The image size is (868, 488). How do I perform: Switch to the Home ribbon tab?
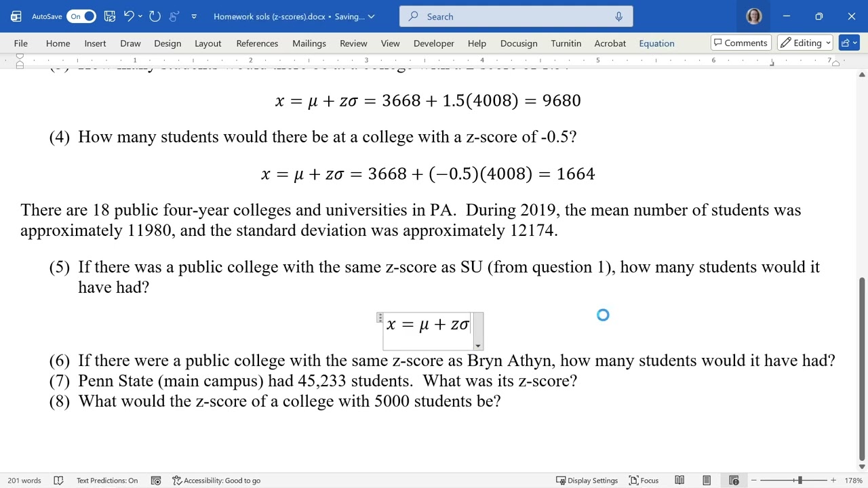[x=58, y=43]
